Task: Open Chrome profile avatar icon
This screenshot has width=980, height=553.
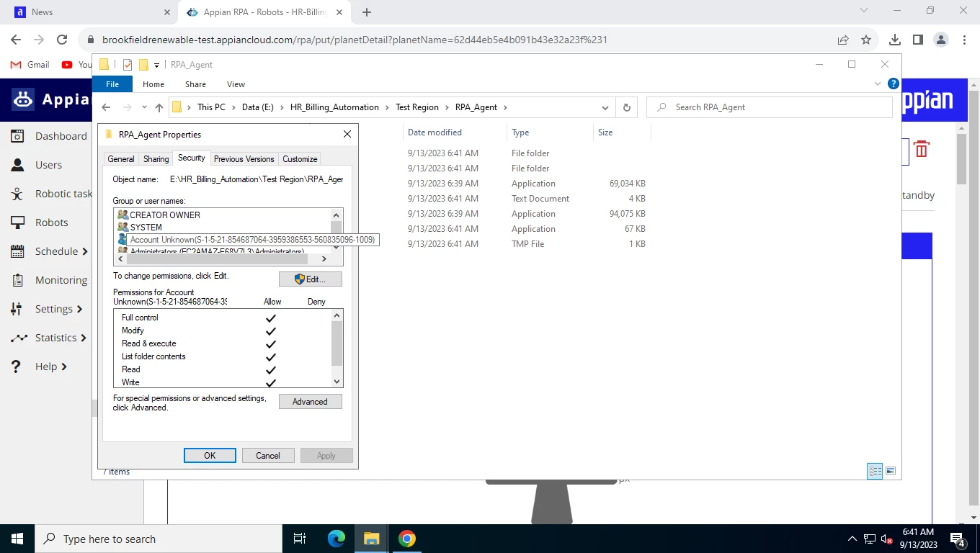Action: pyautogui.click(x=940, y=40)
